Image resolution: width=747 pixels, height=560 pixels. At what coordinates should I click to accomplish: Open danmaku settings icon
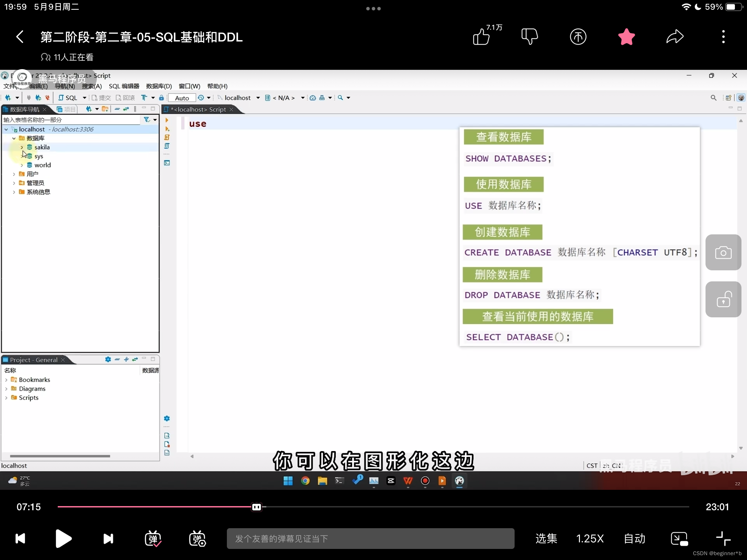click(x=197, y=539)
